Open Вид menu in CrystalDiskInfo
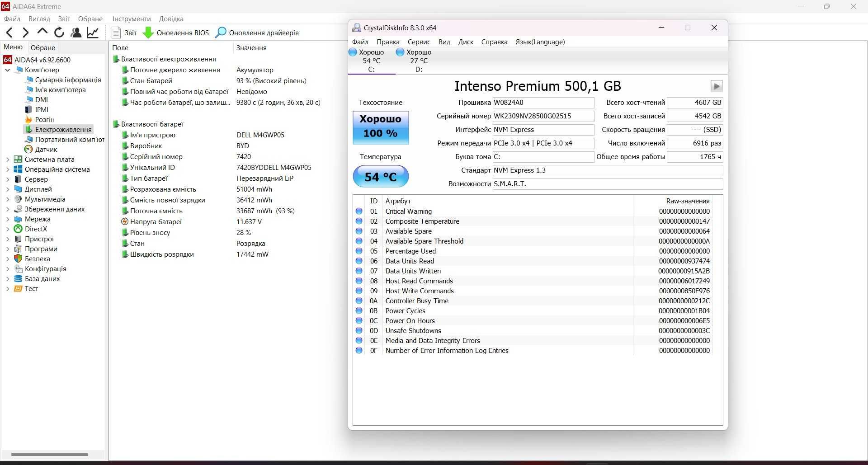This screenshot has width=868, height=465. click(444, 42)
